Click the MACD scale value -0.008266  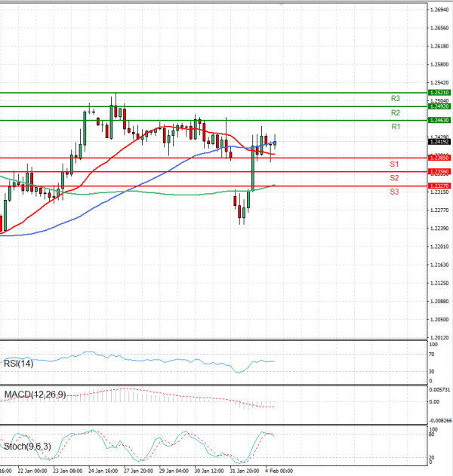coord(440,421)
